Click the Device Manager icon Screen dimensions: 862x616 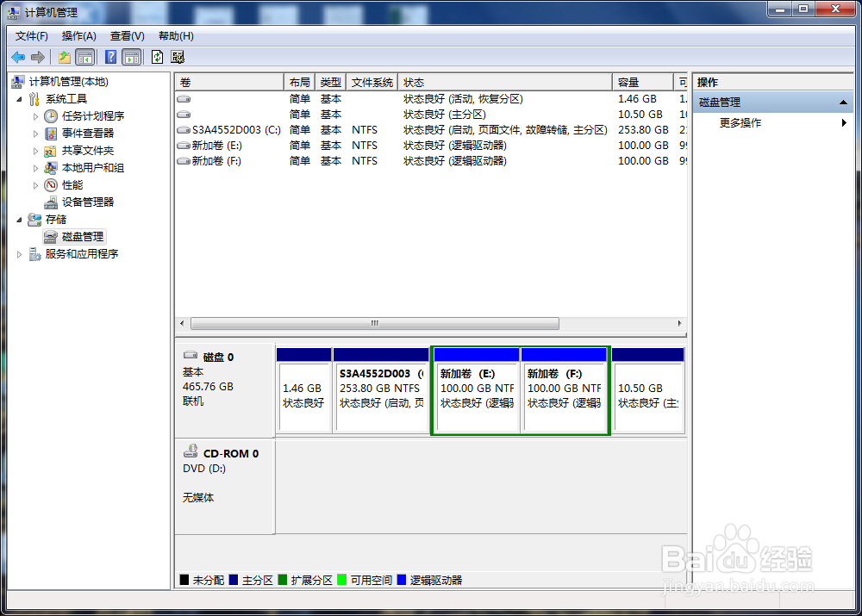(x=51, y=202)
